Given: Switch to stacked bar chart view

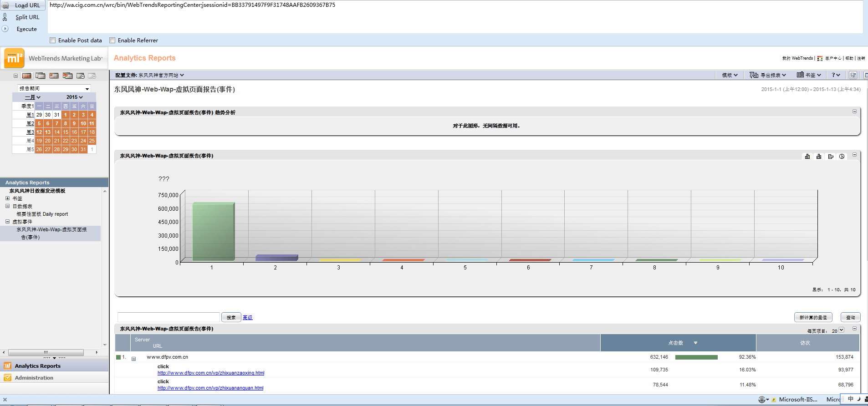Looking at the screenshot, I should 819,157.
